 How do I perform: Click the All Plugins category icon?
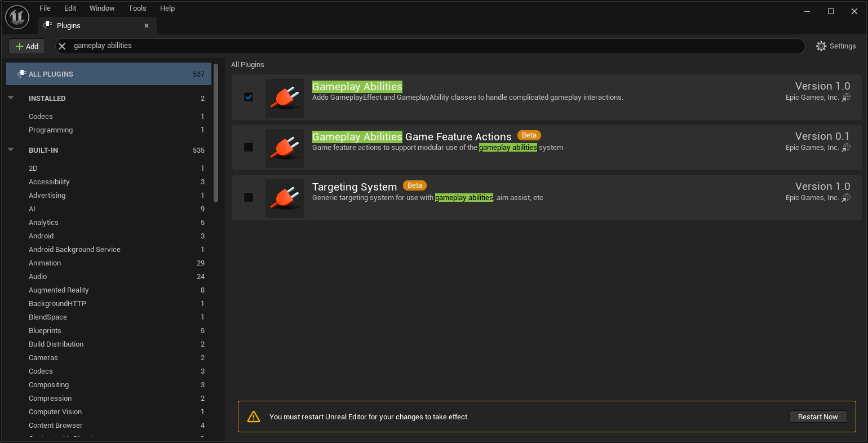(x=22, y=74)
